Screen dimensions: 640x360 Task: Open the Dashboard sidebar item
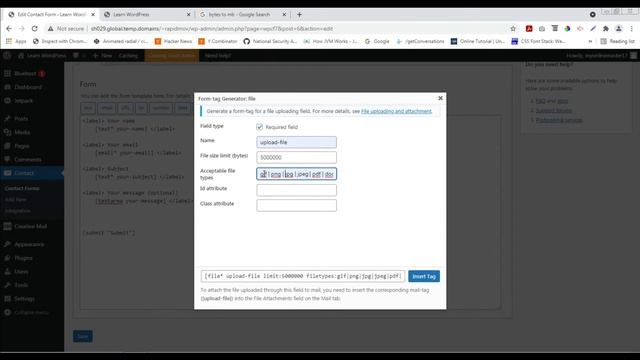point(28,87)
